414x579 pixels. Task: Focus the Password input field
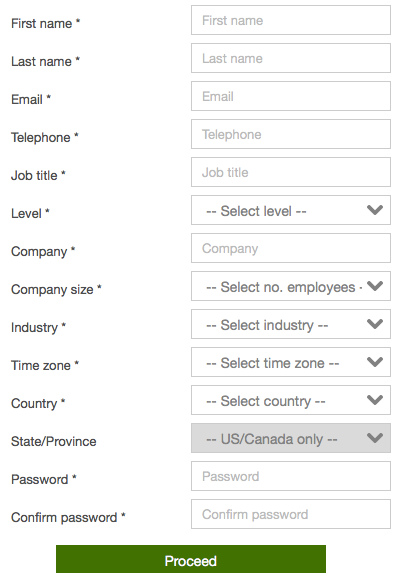tap(291, 476)
